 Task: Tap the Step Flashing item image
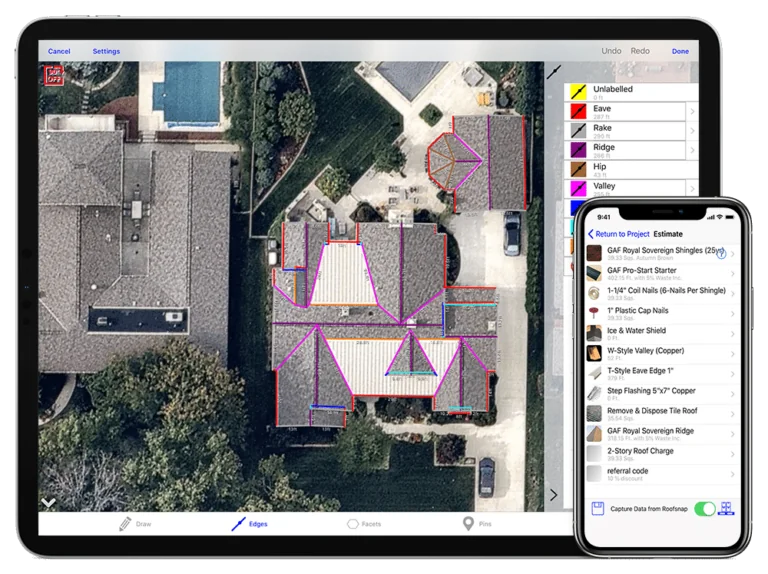pyautogui.click(x=594, y=394)
